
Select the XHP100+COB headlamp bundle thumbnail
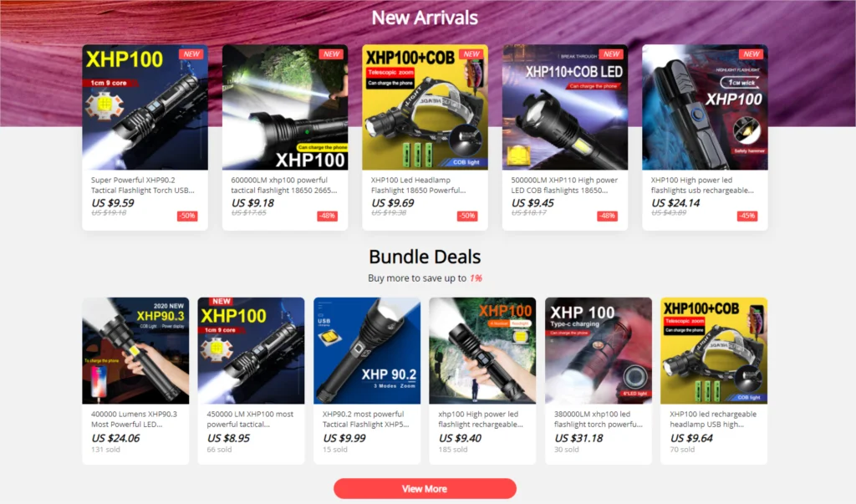[x=714, y=350]
